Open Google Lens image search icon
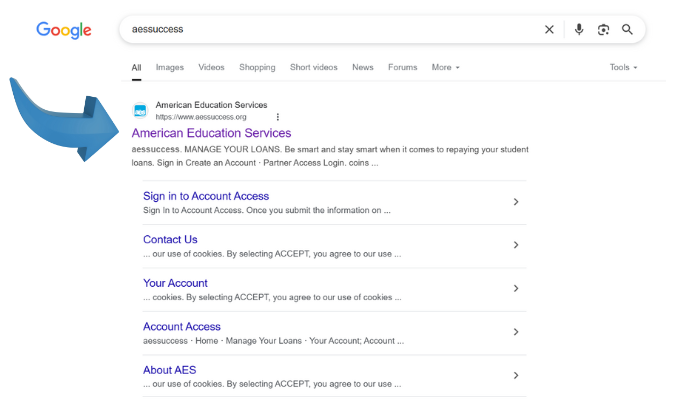Viewport: 700px width, 400px height. [603, 29]
